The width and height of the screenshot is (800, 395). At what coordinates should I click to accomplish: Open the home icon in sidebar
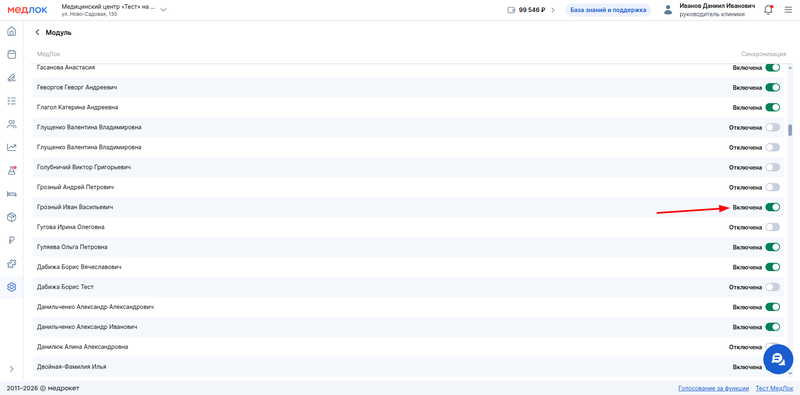11,31
